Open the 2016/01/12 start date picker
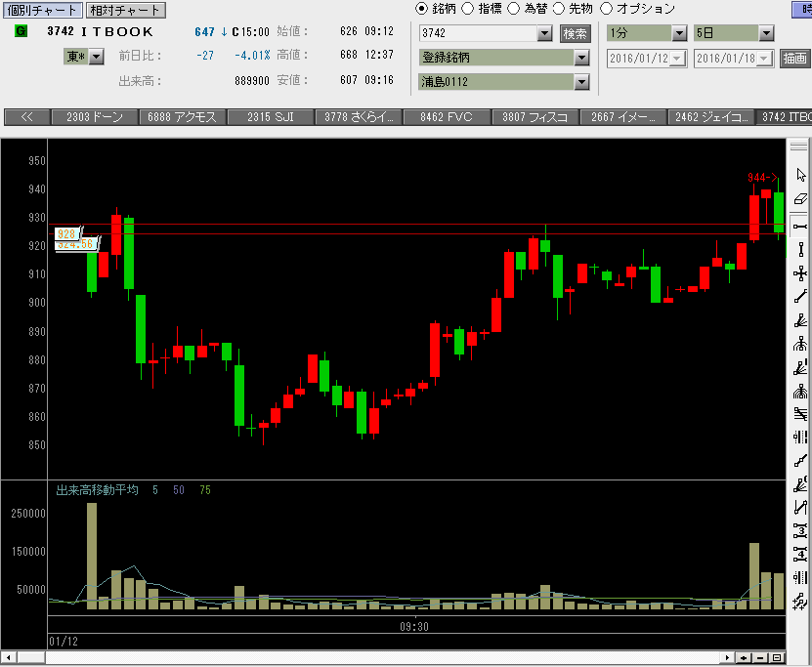Viewport: 812px width, 667px height. 677,59
